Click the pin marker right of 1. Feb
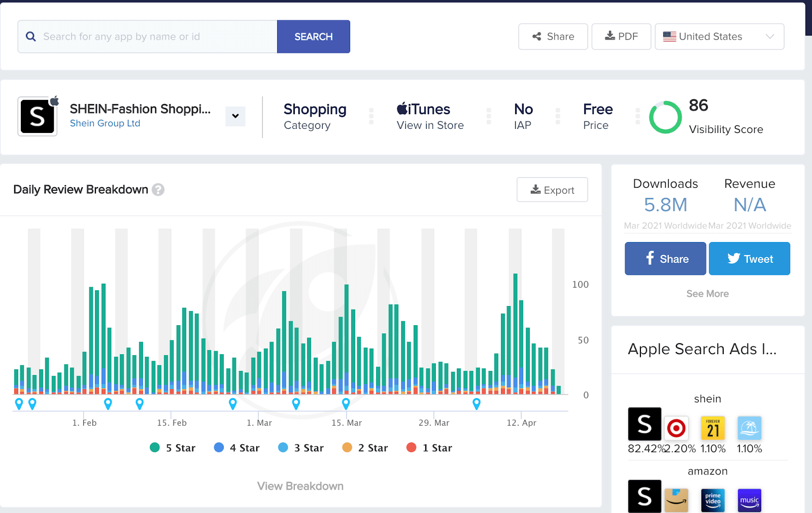Image resolution: width=812 pixels, height=513 pixels. coord(108,404)
